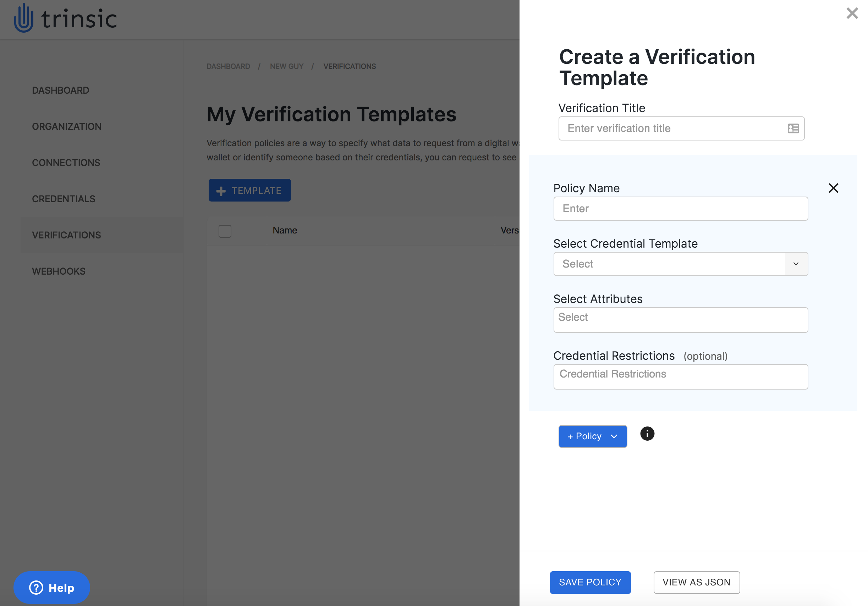Focus the Policy Name input
868x606 pixels.
click(681, 209)
